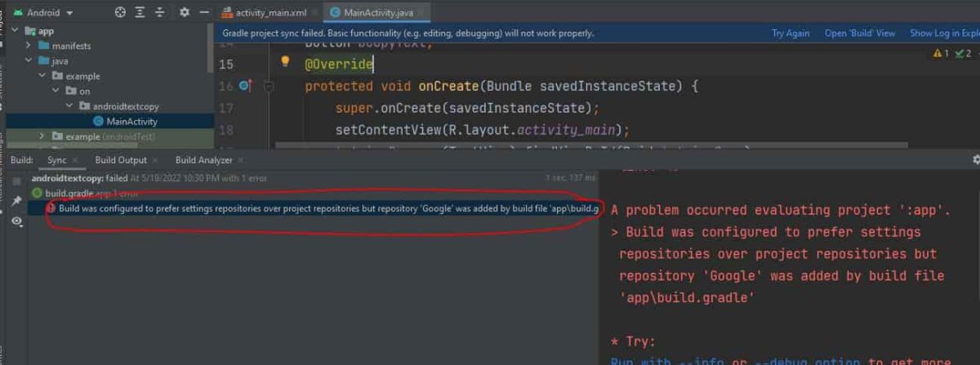Collapse the androidtextcopy package
Screen dimensions: 980x365
point(70,106)
